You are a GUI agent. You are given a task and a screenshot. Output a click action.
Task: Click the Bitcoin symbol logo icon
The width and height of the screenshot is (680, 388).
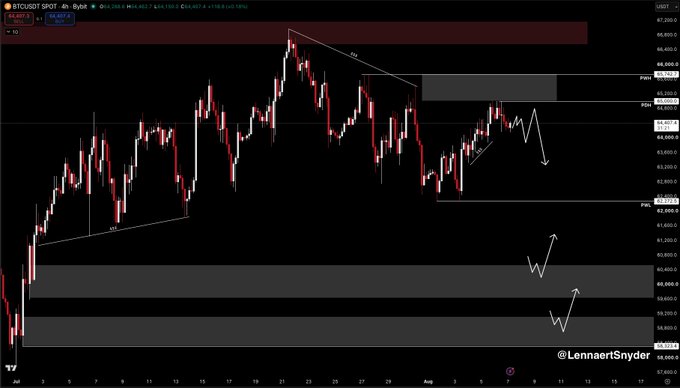[x=7, y=7]
